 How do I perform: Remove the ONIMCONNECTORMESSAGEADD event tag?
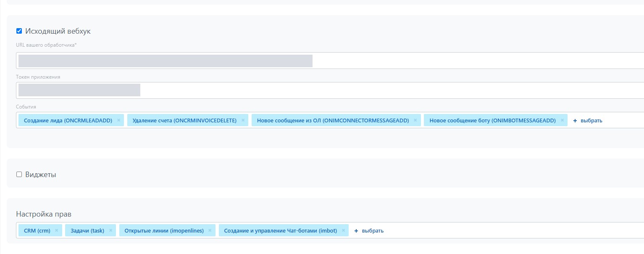tap(415, 120)
